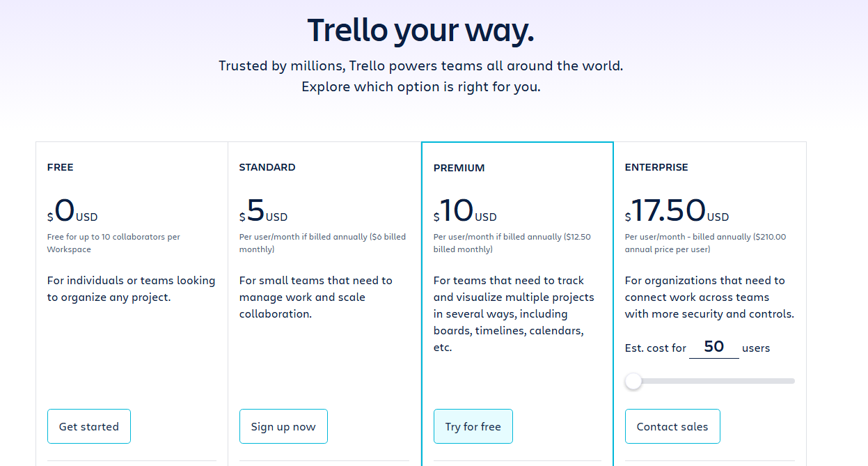Expand details under the Premium plan
Image resolution: width=868 pixels, height=466 pixels.
pos(517,462)
